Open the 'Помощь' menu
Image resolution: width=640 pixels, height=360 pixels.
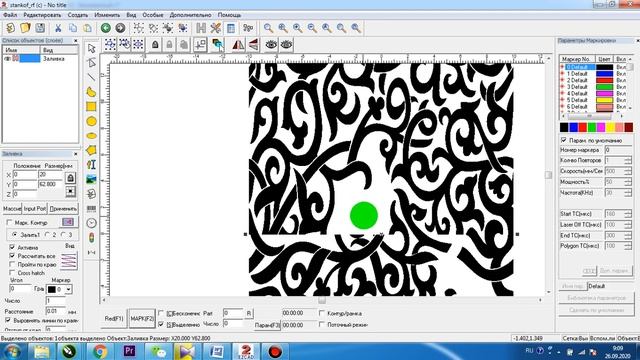click(x=229, y=15)
